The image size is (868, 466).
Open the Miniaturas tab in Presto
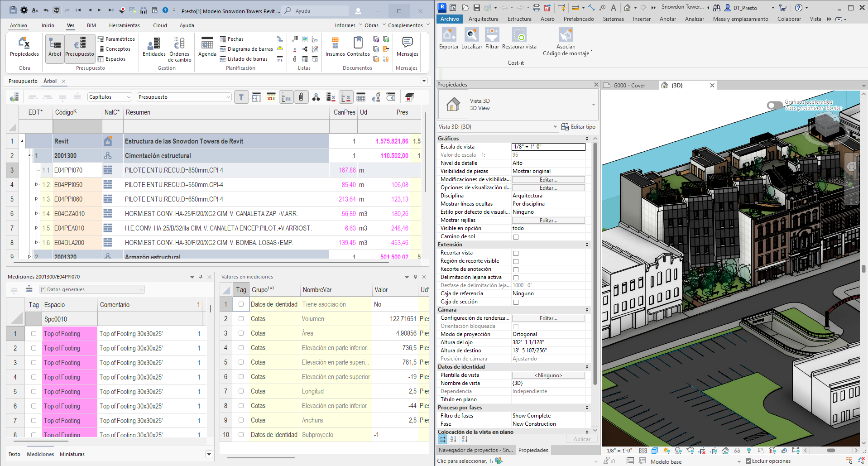coord(72,454)
